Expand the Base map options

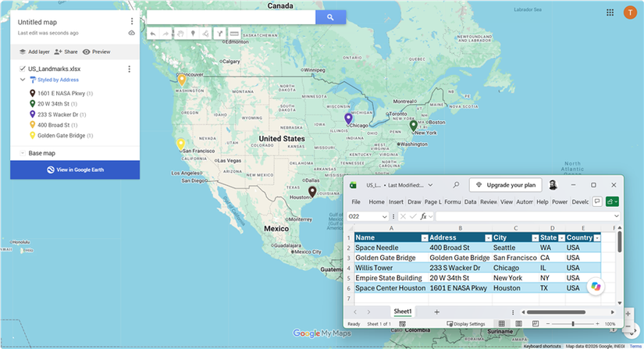pyautogui.click(x=23, y=153)
